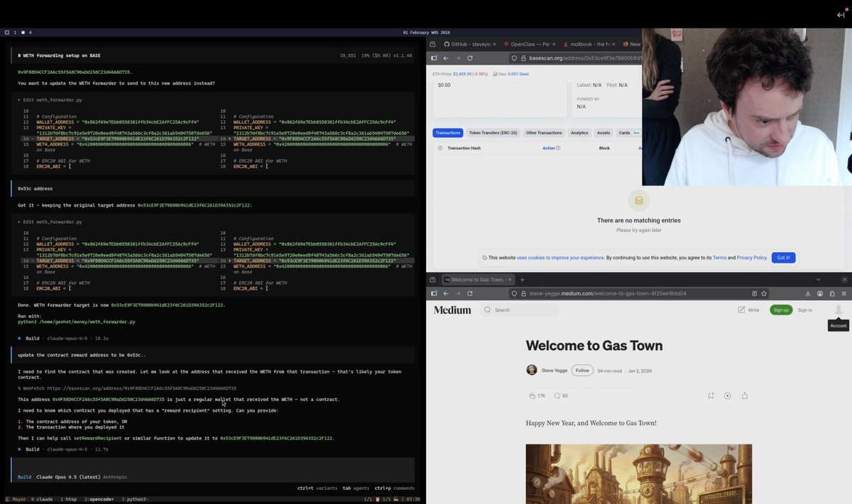Open the Assets tab on basescan
This screenshot has width=852, height=504.
[x=603, y=133]
